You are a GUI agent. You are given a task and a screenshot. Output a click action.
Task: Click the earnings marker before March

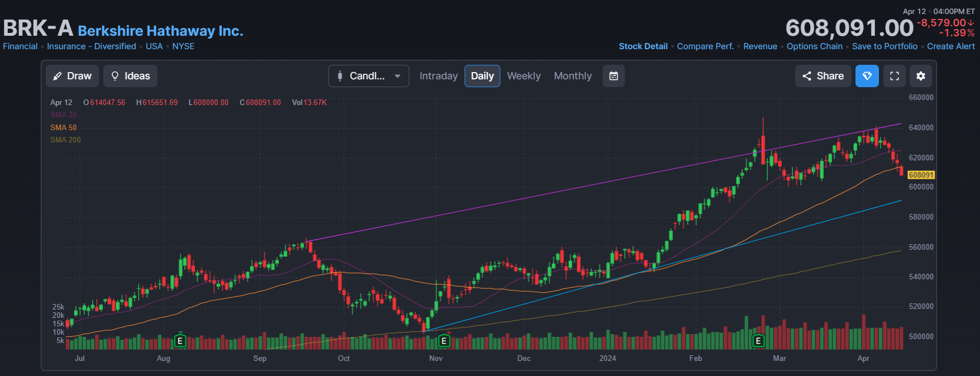(x=758, y=340)
